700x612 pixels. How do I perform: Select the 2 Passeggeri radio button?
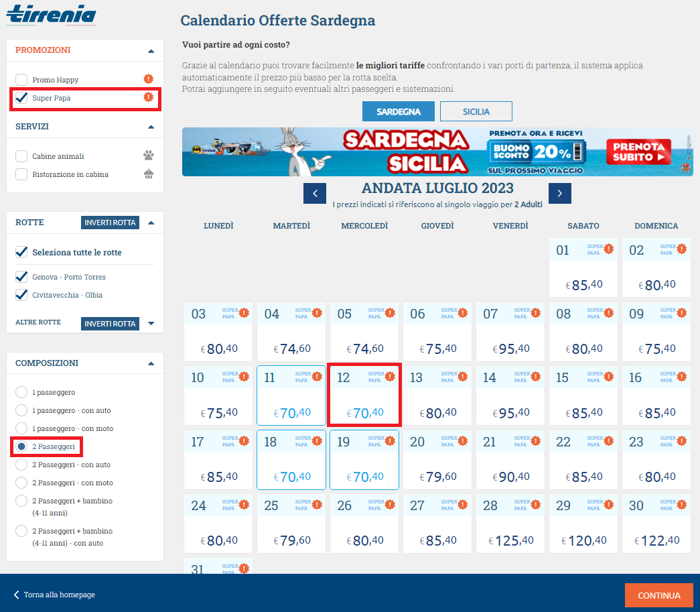[21, 446]
